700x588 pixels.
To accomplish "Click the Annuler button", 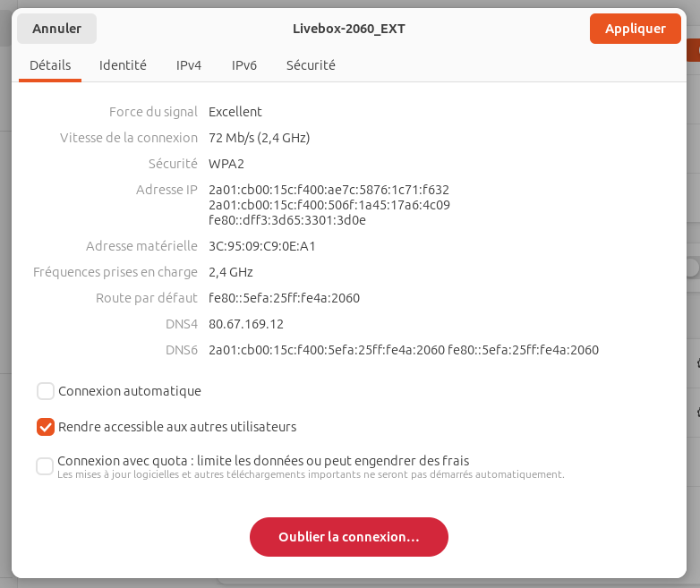I will coord(56,29).
